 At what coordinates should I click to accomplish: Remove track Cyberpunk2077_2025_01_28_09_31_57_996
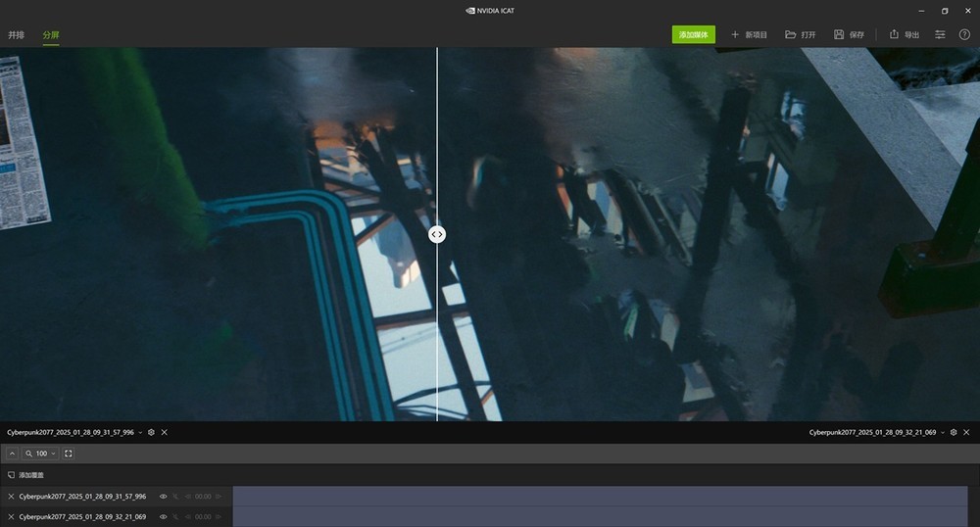click(11, 497)
